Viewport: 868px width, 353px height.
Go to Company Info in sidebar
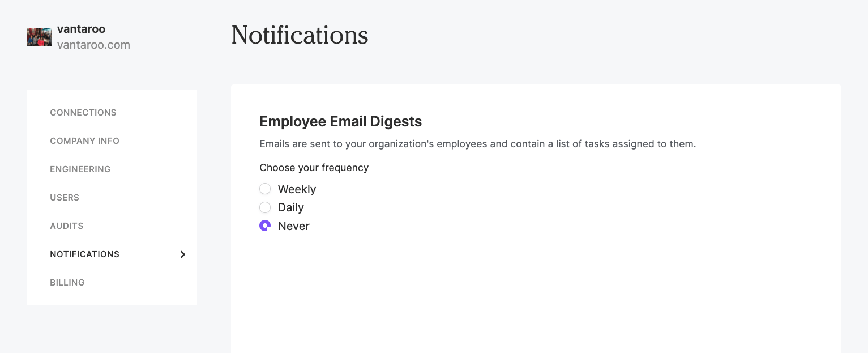[84, 141]
